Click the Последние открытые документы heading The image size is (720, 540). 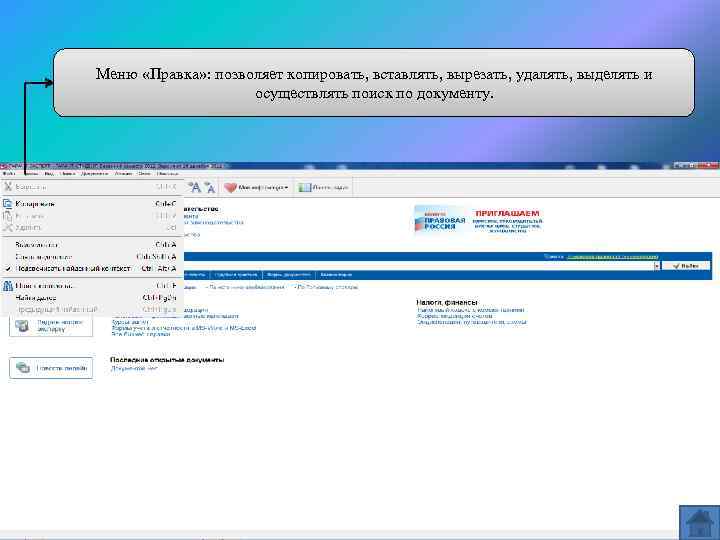pos(167,360)
